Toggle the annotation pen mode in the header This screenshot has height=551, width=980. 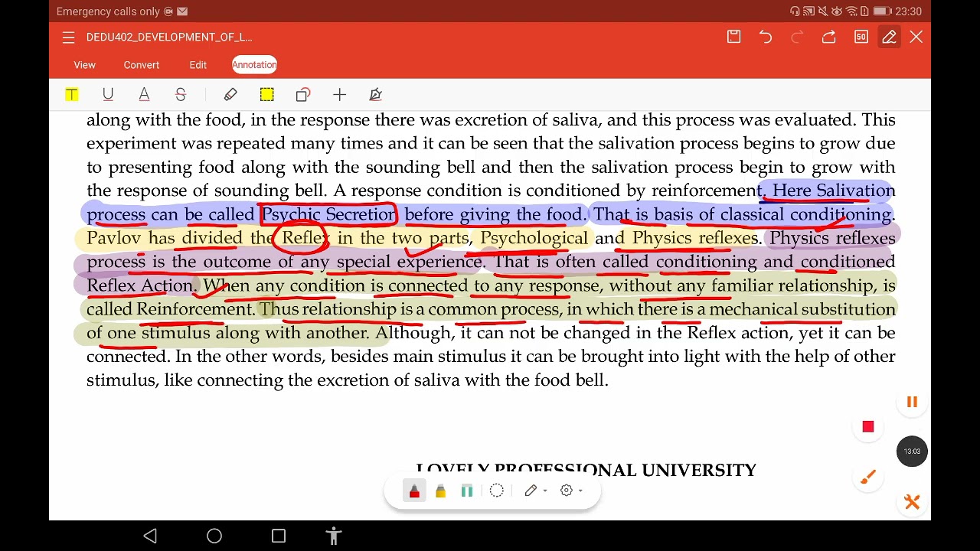point(889,37)
